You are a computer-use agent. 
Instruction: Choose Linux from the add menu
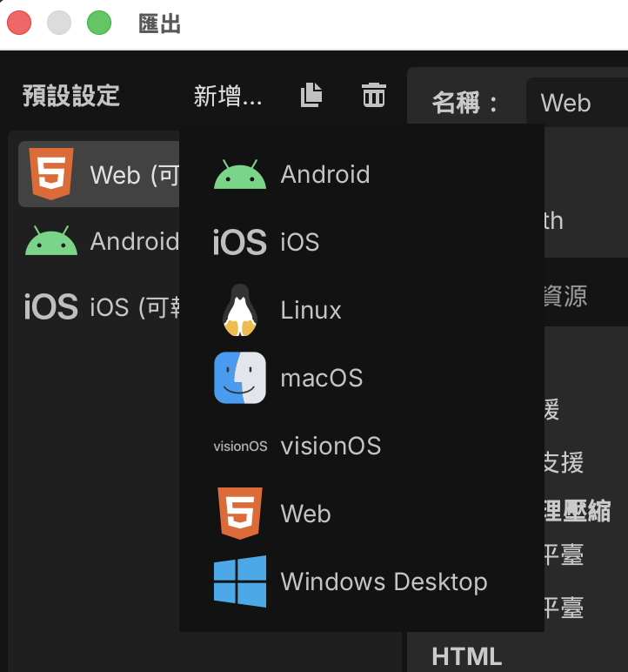tap(362, 310)
